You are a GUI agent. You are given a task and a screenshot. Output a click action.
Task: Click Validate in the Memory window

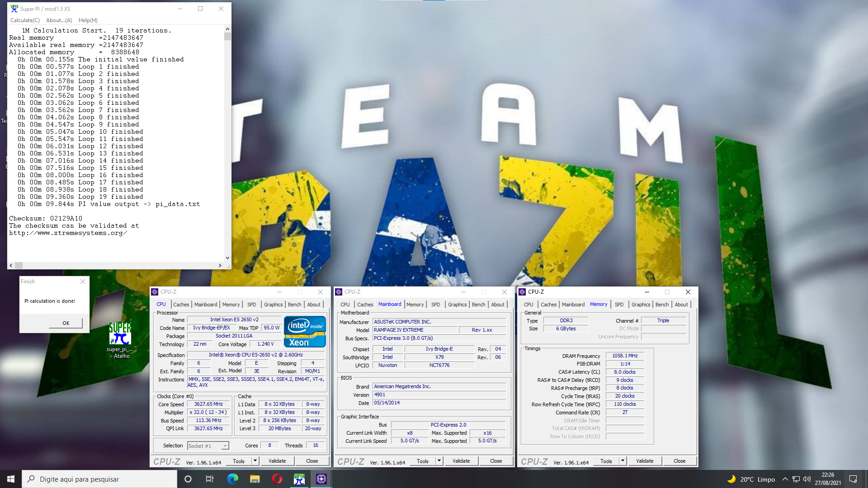click(x=645, y=461)
